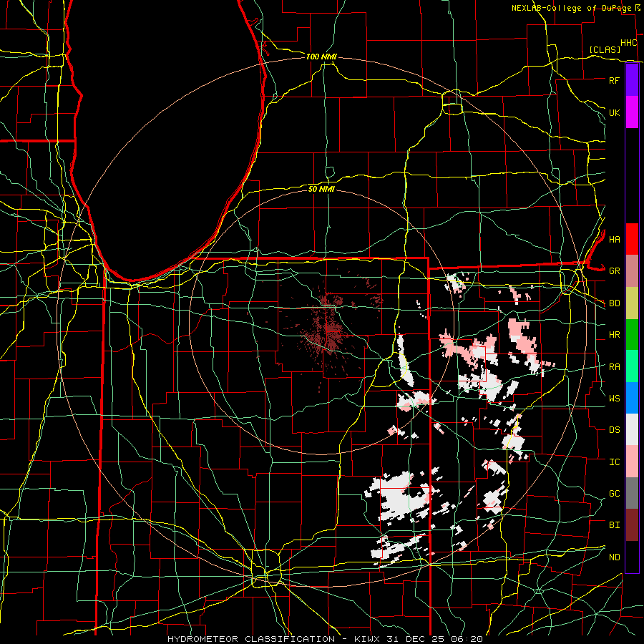This screenshot has width=644, height=644.
Task: Click the dark green HR legend swatch
Action: (x=632, y=335)
